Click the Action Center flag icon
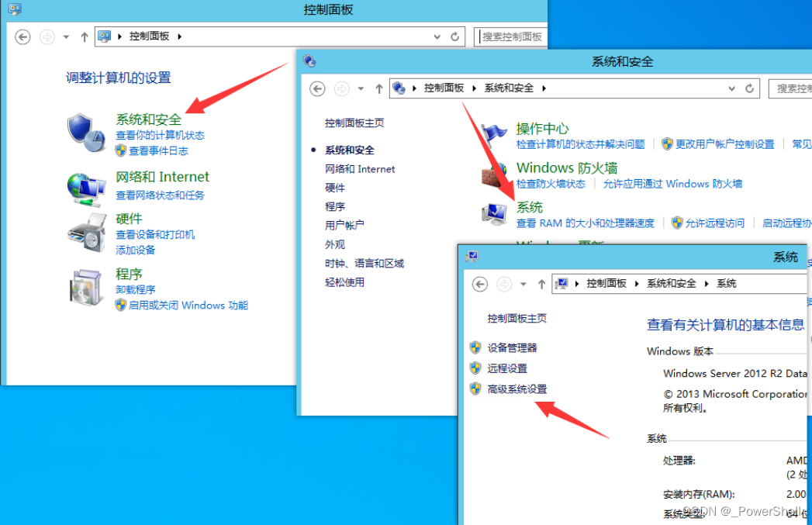This screenshot has height=525, width=812. (494, 136)
